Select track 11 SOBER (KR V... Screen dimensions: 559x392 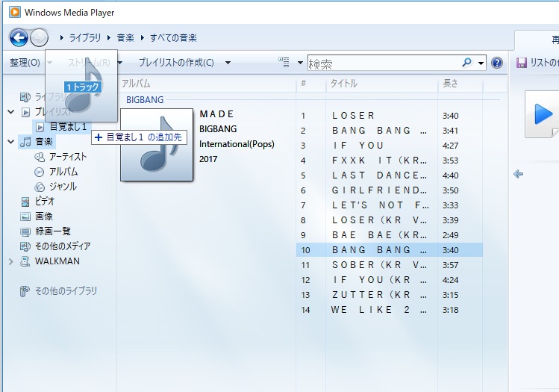(x=390, y=265)
